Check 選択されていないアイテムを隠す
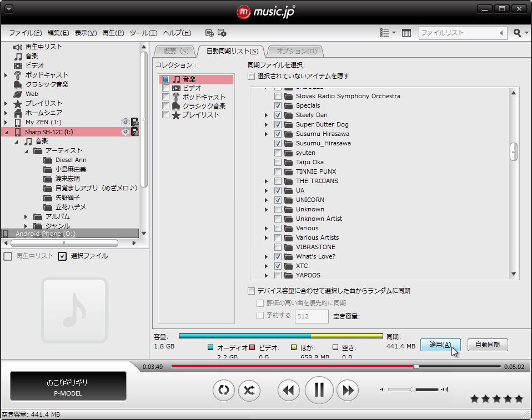This screenshot has width=532, height=420. coord(251,76)
